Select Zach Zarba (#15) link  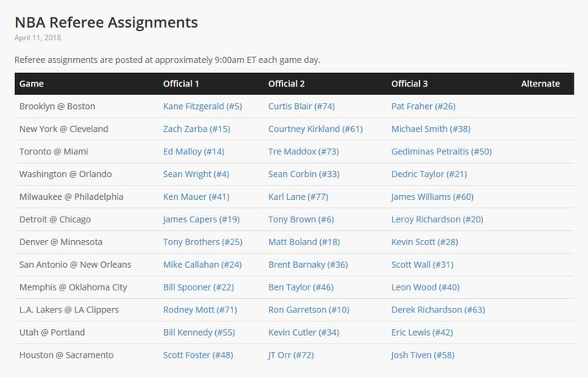tap(197, 129)
